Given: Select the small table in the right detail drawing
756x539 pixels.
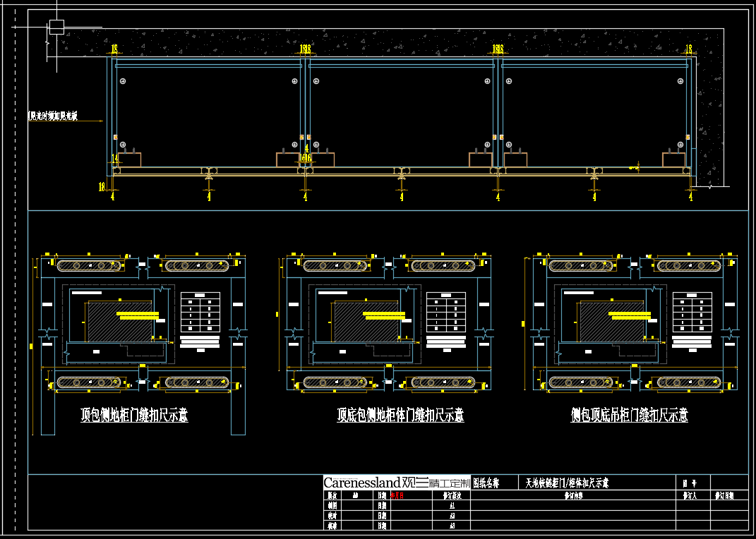Looking at the screenshot, I should click(x=692, y=313).
